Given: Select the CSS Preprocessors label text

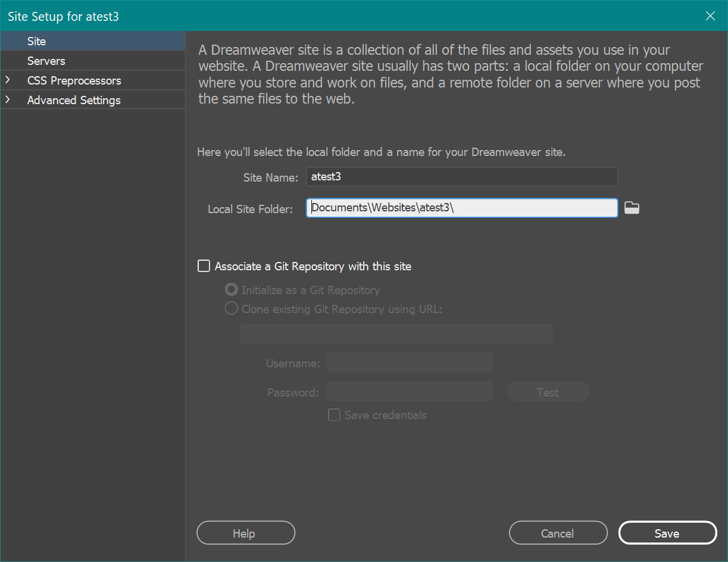Looking at the screenshot, I should [x=74, y=80].
